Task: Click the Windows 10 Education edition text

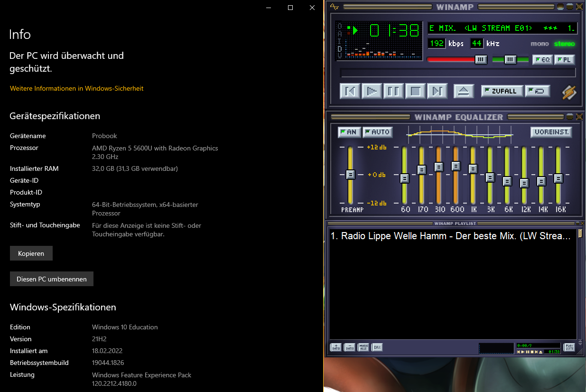Action: 125,327
